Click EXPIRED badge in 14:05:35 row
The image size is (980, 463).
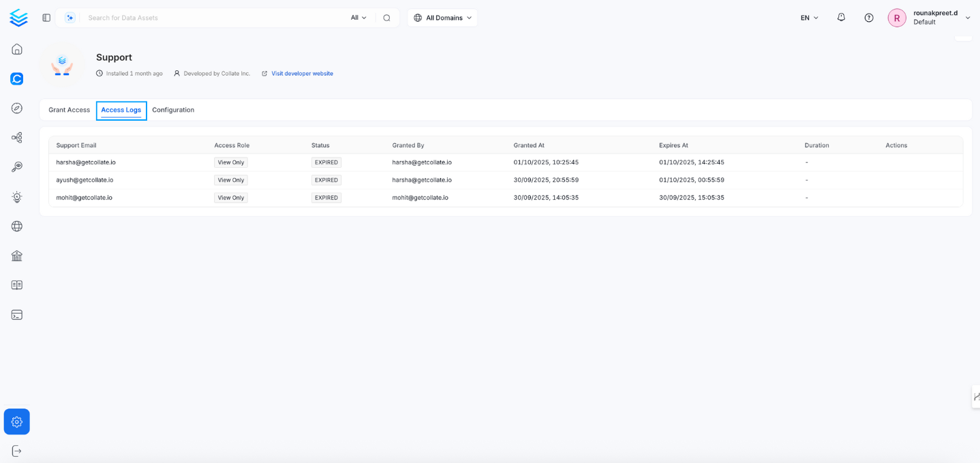[326, 198]
